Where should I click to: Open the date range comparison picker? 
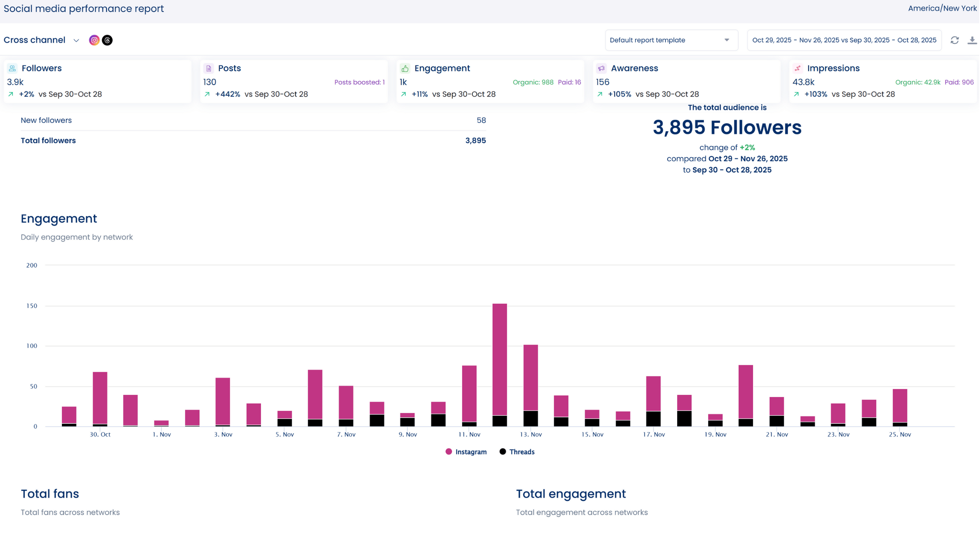pos(844,40)
